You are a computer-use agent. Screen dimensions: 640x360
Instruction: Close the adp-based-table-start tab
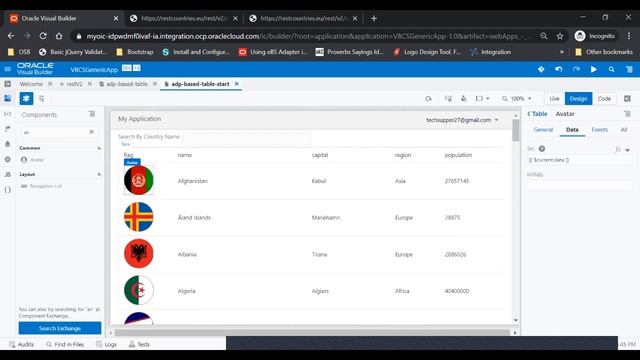[236, 84]
